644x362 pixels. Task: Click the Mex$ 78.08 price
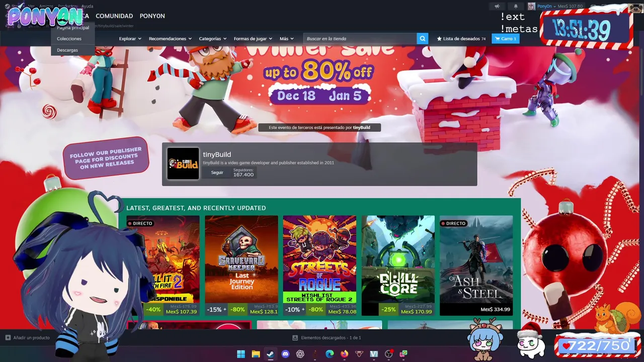click(342, 311)
